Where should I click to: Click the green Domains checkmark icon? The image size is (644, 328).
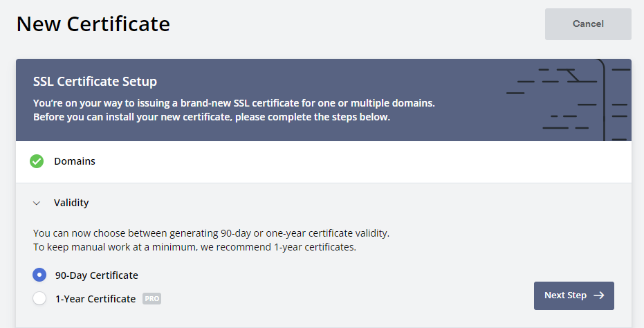tap(37, 161)
